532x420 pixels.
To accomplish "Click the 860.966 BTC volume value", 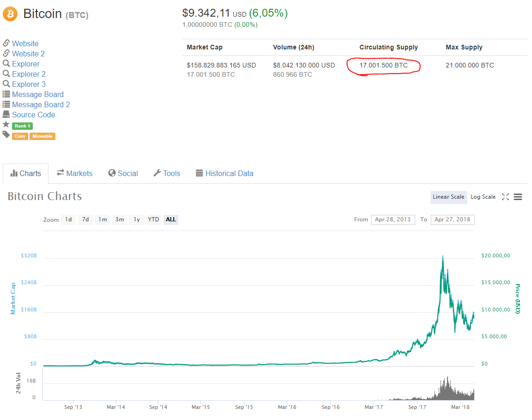I will click(x=292, y=74).
